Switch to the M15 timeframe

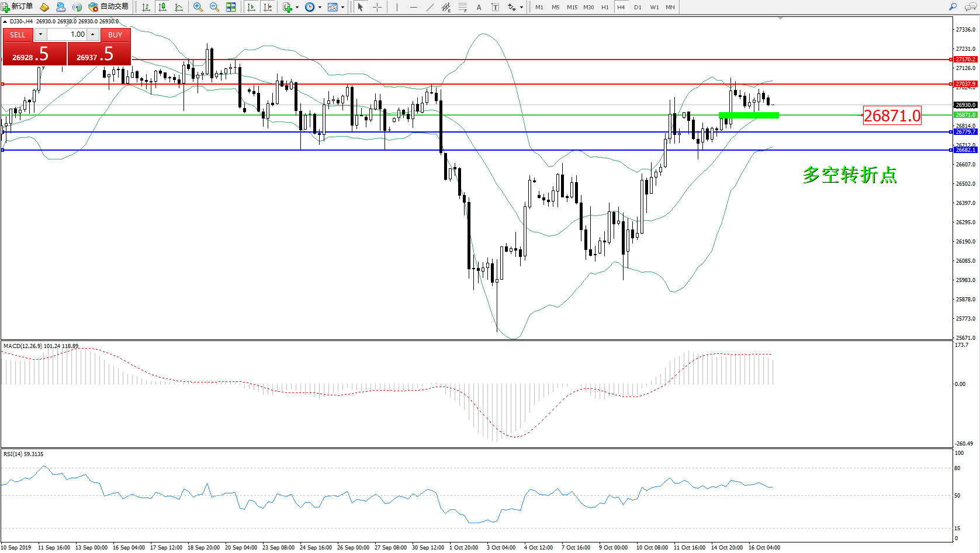point(572,8)
